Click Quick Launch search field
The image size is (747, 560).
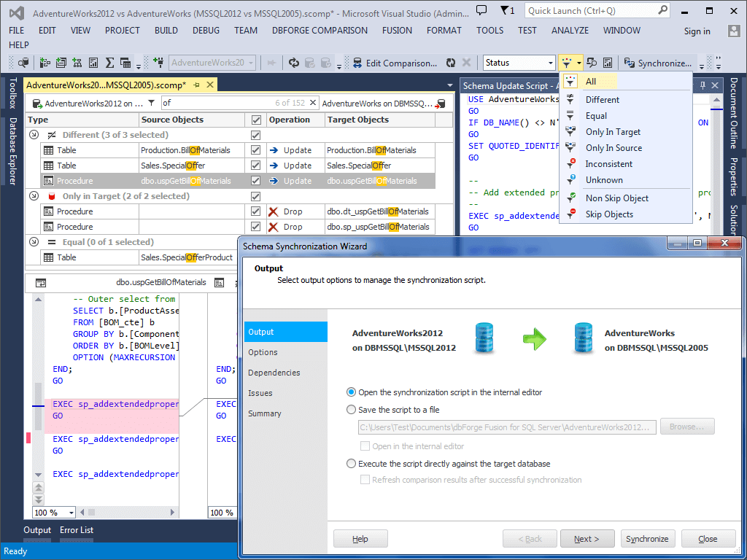[x=597, y=10]
